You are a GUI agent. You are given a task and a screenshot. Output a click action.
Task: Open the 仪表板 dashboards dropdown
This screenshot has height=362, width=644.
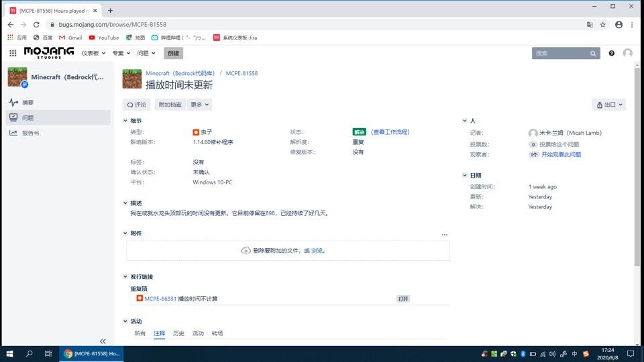[x=93, y=53]
